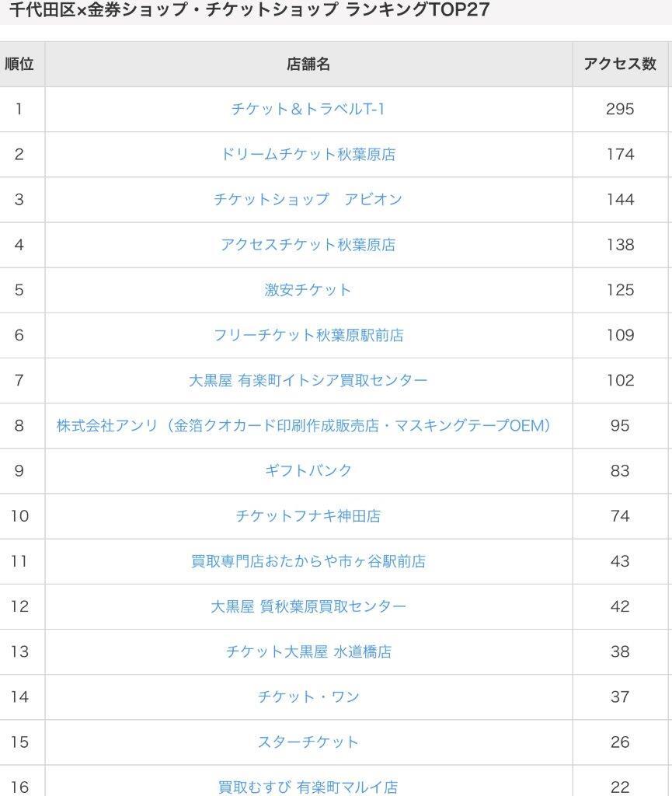Open ドリームチケット秋葉原店 link
672x796 pixels.
pyautogui.click(x=308, y=155)
